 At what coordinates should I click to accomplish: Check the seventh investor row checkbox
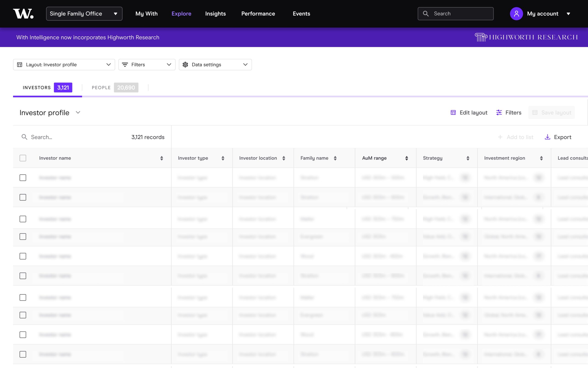click(x=23, y=297)
